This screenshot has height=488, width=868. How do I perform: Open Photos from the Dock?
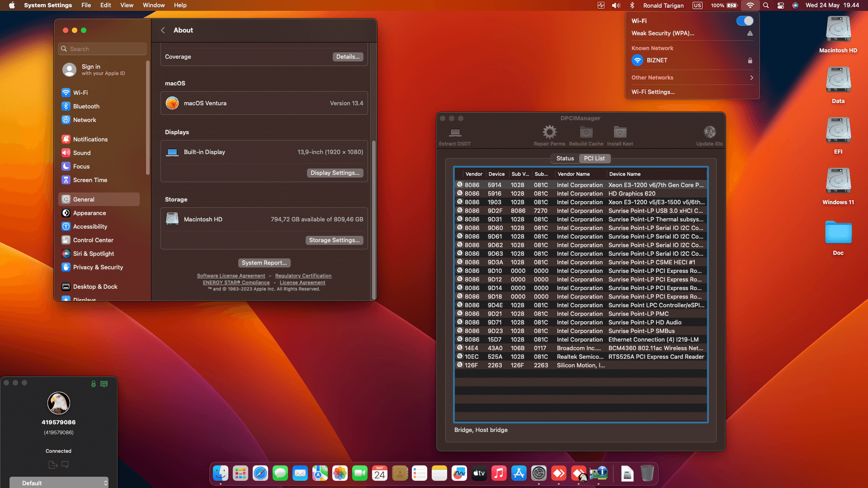[x=340, y=473]
